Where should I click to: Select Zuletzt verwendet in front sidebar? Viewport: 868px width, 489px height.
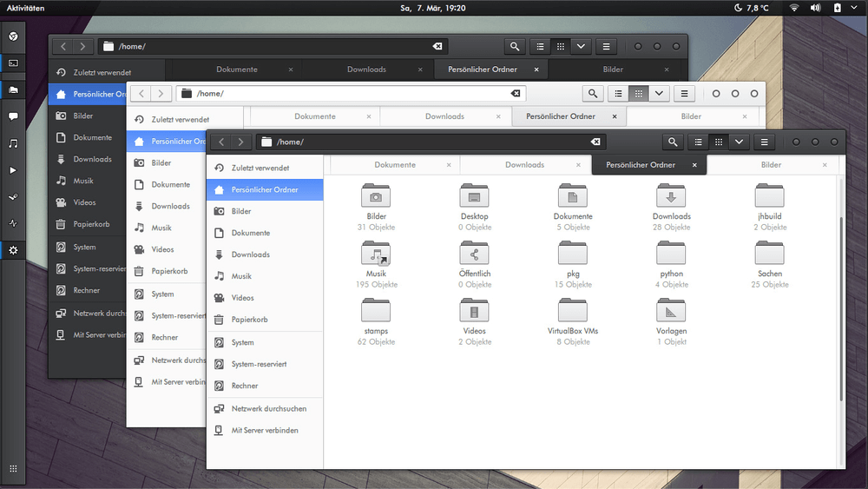click(x=265, y=168)
